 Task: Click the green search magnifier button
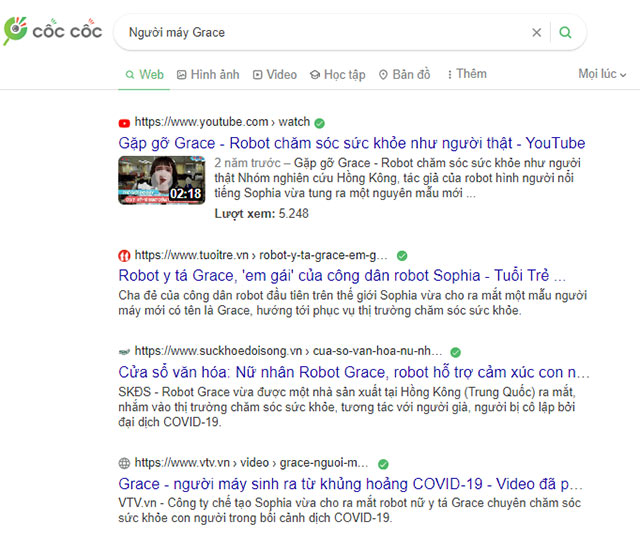tap(565, 32)
